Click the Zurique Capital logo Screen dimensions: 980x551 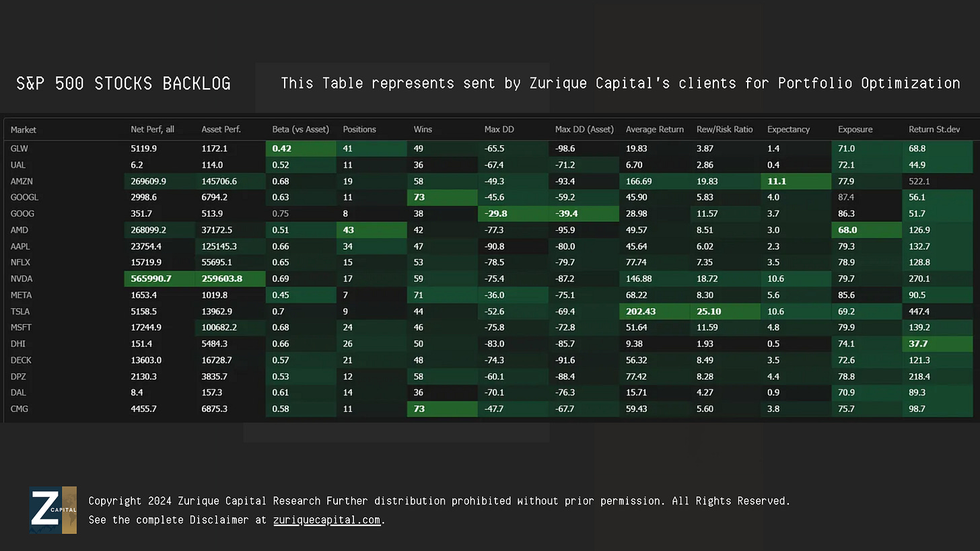coord(53,510)
